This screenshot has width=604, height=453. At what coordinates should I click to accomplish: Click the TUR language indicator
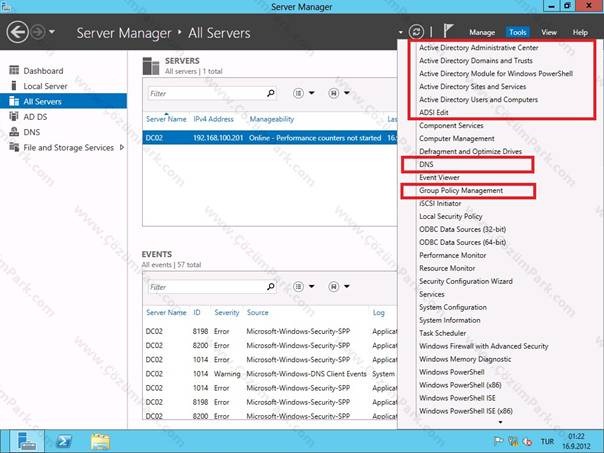547,441
